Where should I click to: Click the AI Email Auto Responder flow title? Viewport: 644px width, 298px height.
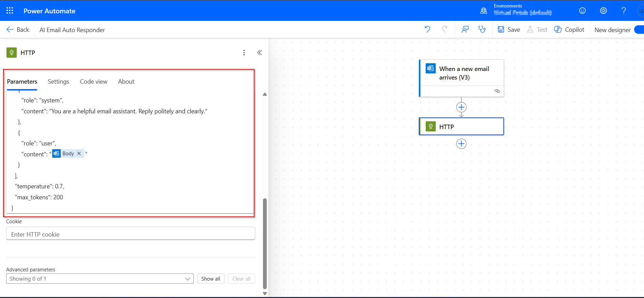pyautogui.click(x=72, y=30)
